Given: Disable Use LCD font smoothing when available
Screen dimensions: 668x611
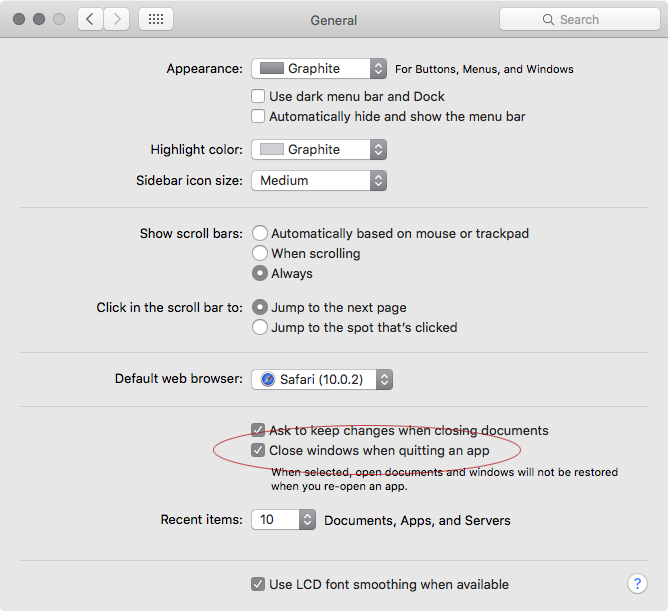Looking at the screenshot, I should 258,584.
